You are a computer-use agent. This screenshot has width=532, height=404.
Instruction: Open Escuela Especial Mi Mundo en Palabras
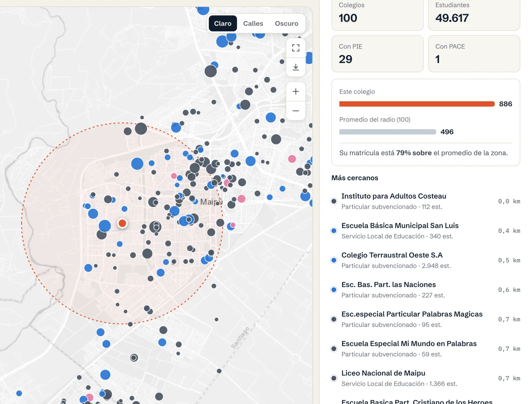(426, 349)
